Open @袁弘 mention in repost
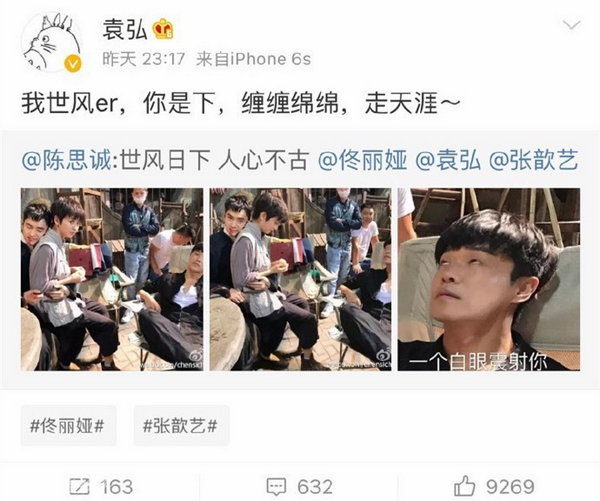This screenshot has height=501, width=600. click(448, 160)
